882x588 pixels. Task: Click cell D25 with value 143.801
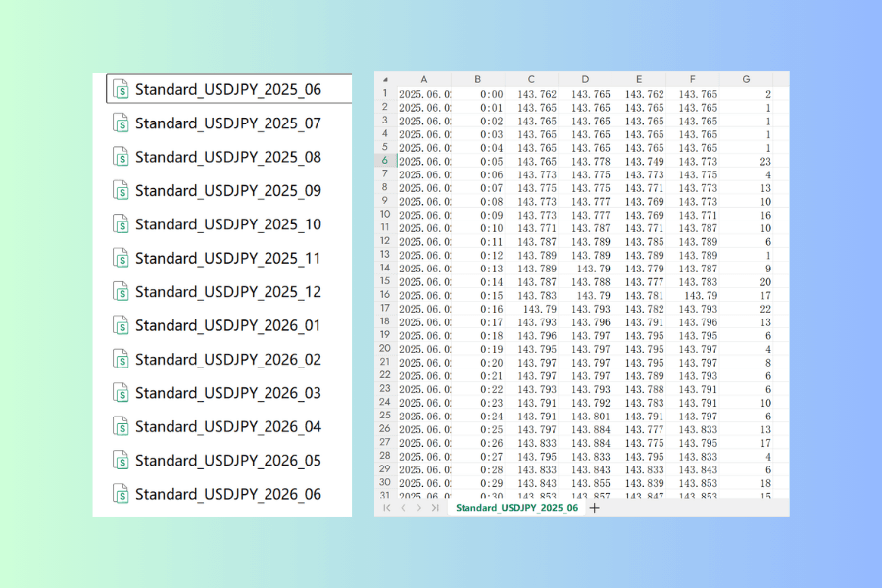point(585,416)
